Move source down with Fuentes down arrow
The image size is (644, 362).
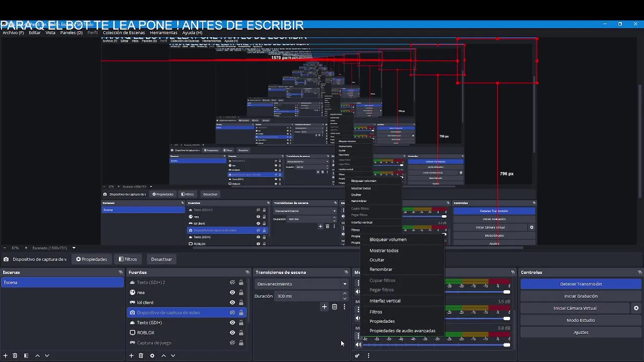tap(173, 355)
